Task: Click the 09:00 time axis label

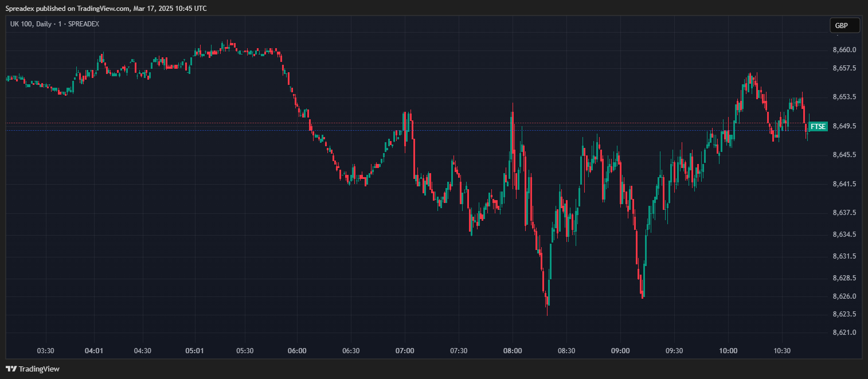Action: coord(620,351)
